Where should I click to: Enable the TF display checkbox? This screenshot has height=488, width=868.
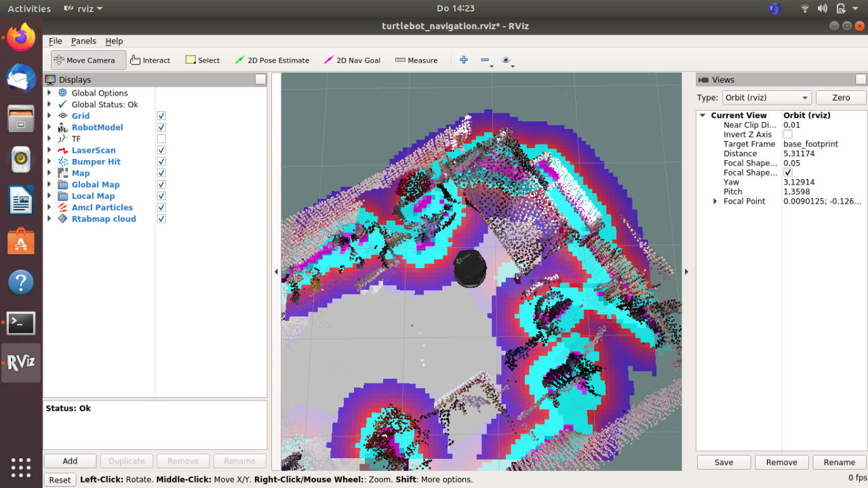click(x=161, y=138)
